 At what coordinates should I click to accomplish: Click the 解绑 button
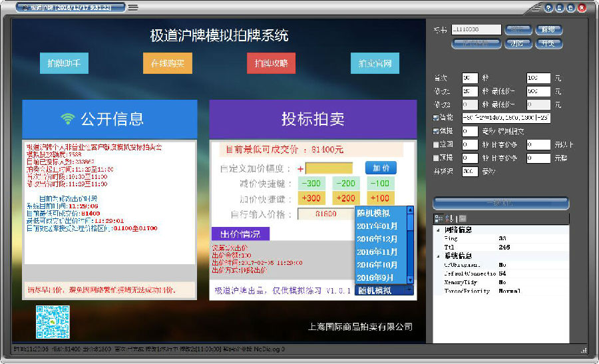click(x=548, y=29)
